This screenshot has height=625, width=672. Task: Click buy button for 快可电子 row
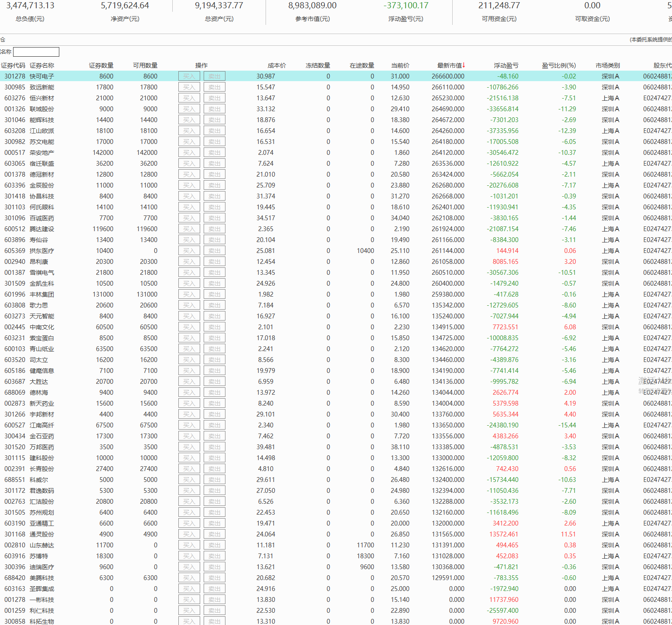pos(189,76)
